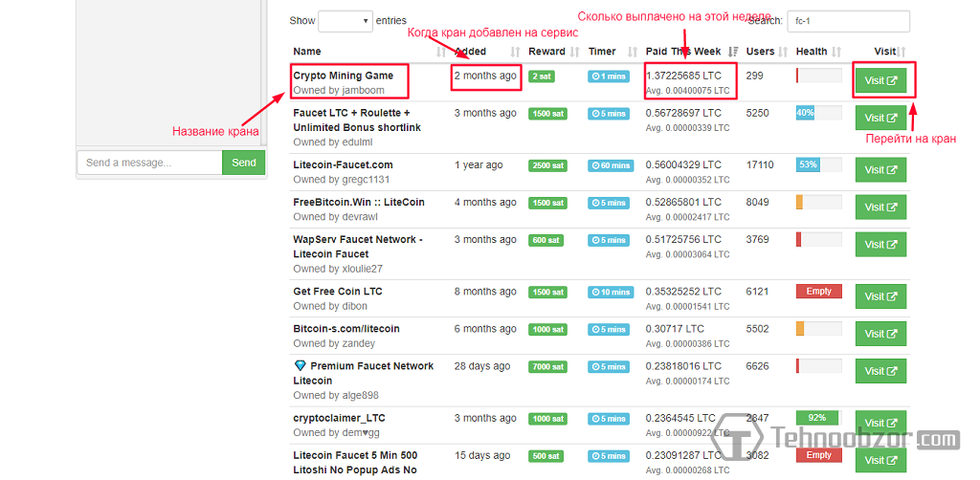This screenshot has width=980, height=480.
Task: Sort table by Users column
Action: [767, 52]
